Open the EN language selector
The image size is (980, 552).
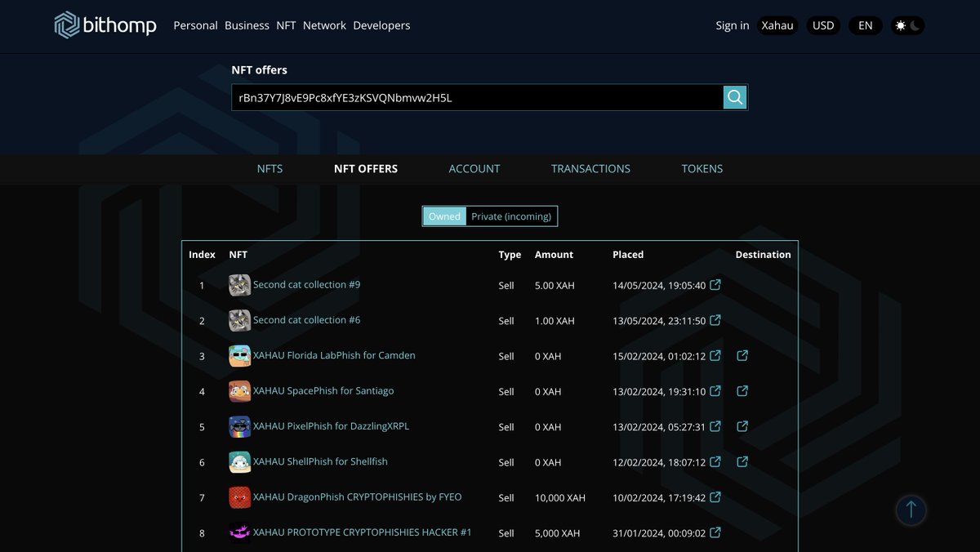866,25
